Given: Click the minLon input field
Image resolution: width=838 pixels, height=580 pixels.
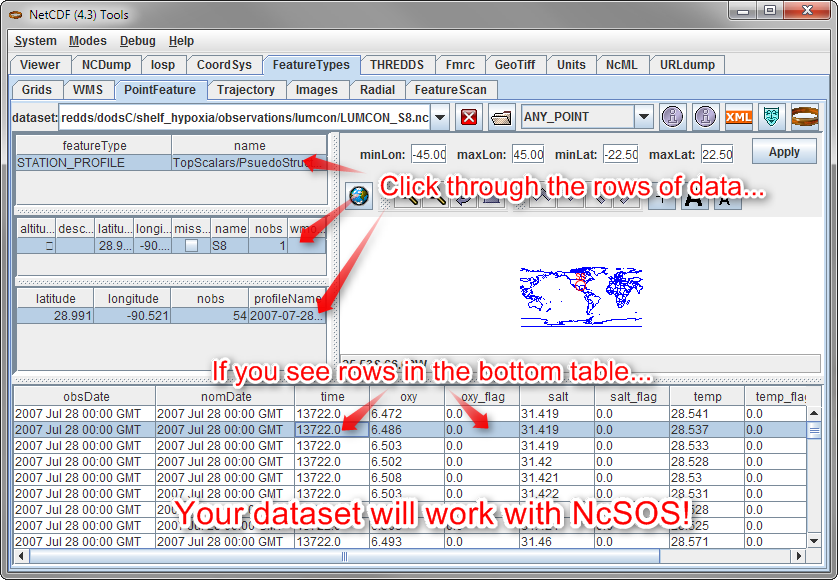Looking at the screenshot, I should point(429,154).
